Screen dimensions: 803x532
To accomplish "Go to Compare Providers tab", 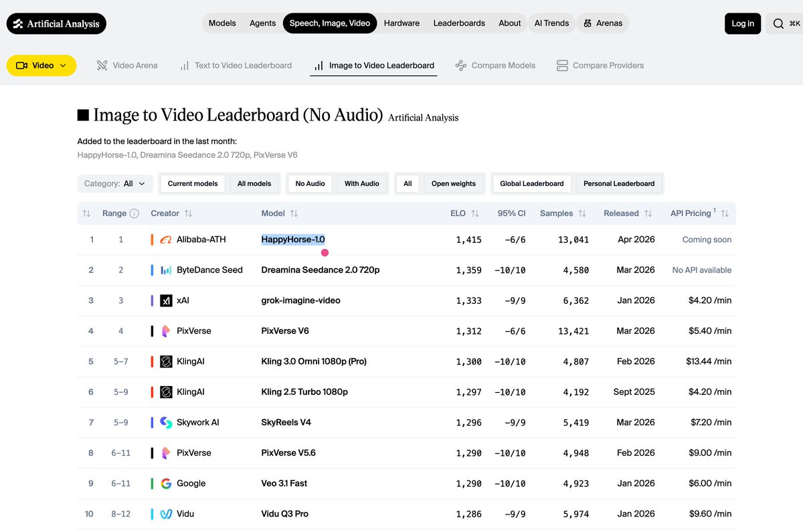I will (600, 66).
